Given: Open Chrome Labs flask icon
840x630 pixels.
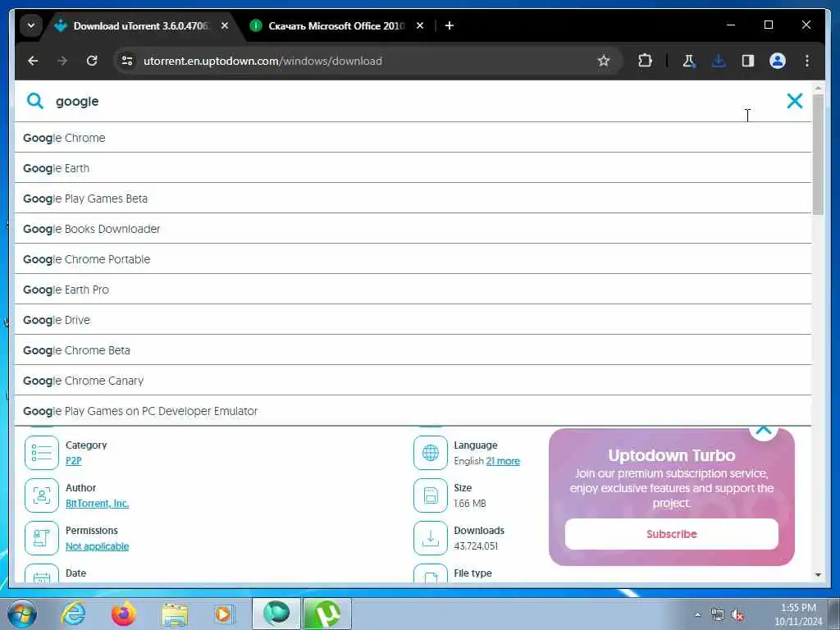Looking at the screenshot, I should coord(689,61).
